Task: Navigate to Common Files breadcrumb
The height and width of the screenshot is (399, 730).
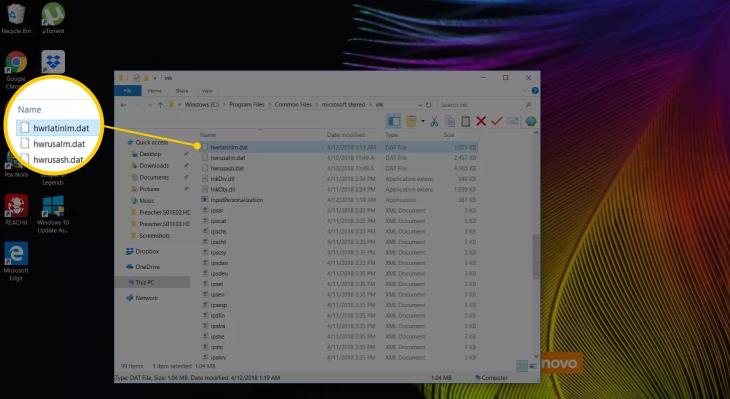Action: [x=293, y=105]
